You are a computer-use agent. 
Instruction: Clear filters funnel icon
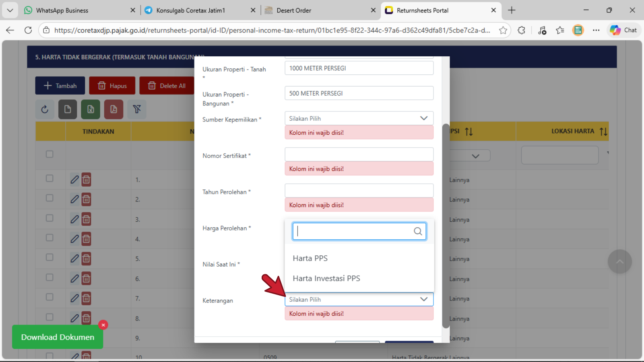(137, 109)
